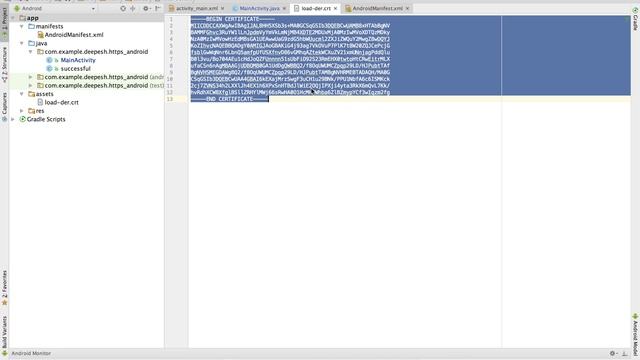Screen dimensions: 640x360
Task: Toggle the Favorites tool window tab
Action: pos(4,287)
